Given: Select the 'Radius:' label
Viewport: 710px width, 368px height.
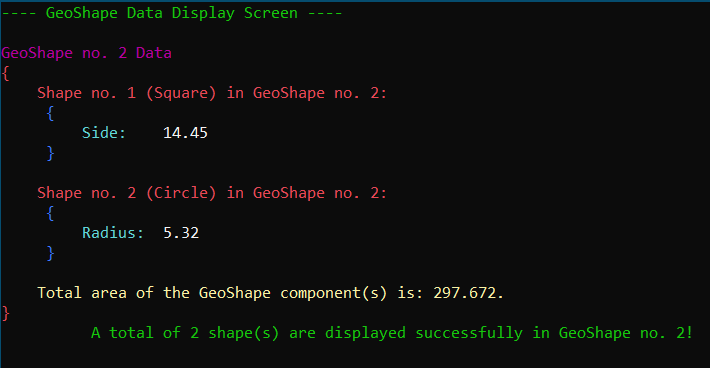Looking at the screenshot, I should [x=113, y=233].
